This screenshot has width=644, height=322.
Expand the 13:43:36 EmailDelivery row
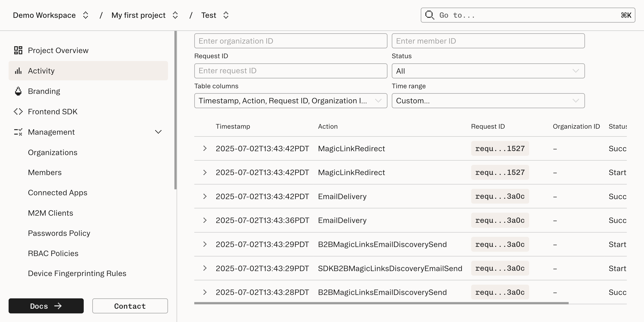[x=205, y=220]
